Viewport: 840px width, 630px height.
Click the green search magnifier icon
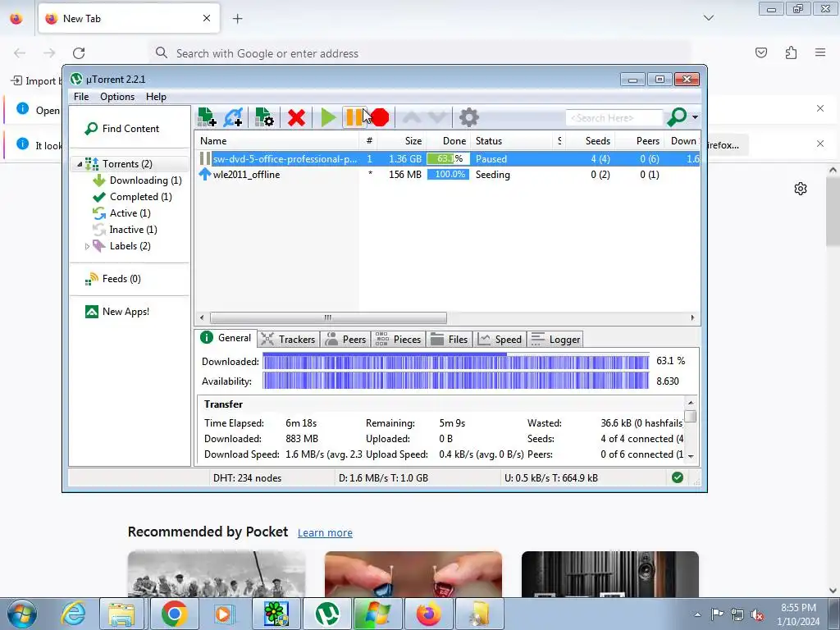tap(677, 116)
